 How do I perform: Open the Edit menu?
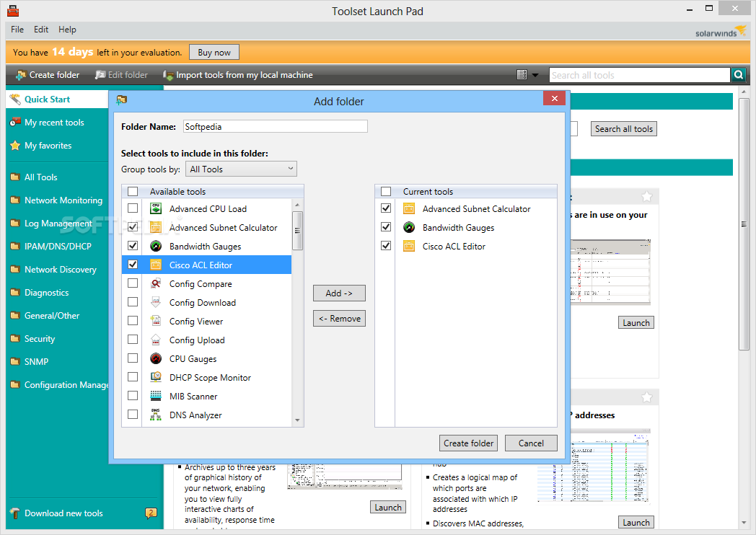41,30
